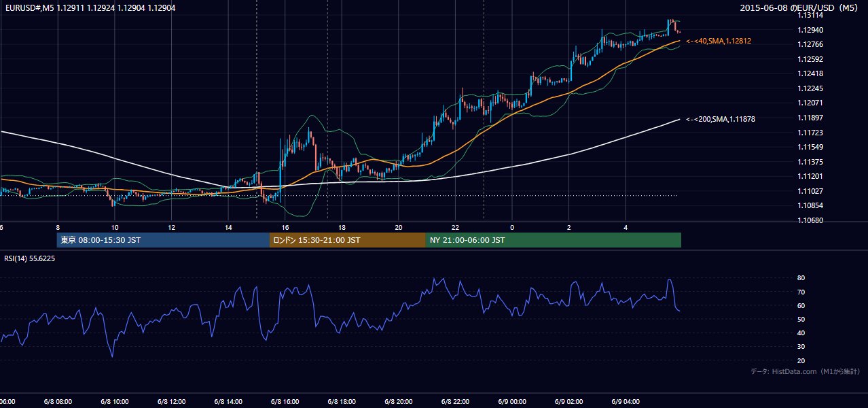Click the bottom date label 6/8 22:00
The image size is (868, 408).
tap(455, 402)
